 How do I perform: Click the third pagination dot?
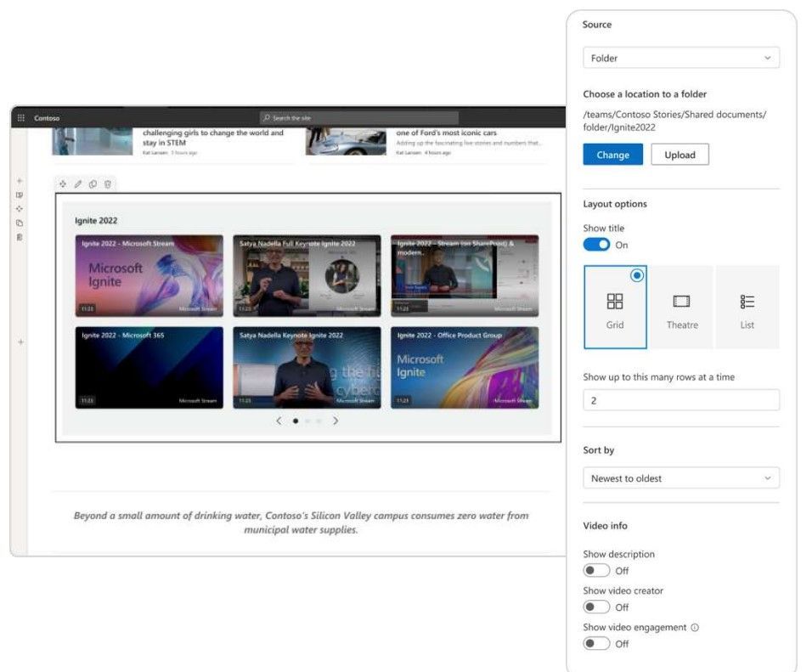[x=319, y=421]
